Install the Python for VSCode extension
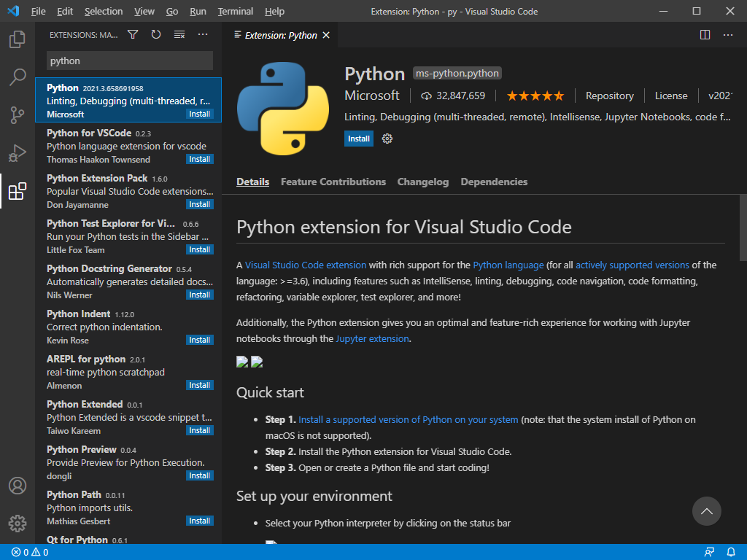This screenshot has width=747, height=560. coord(200,159)
